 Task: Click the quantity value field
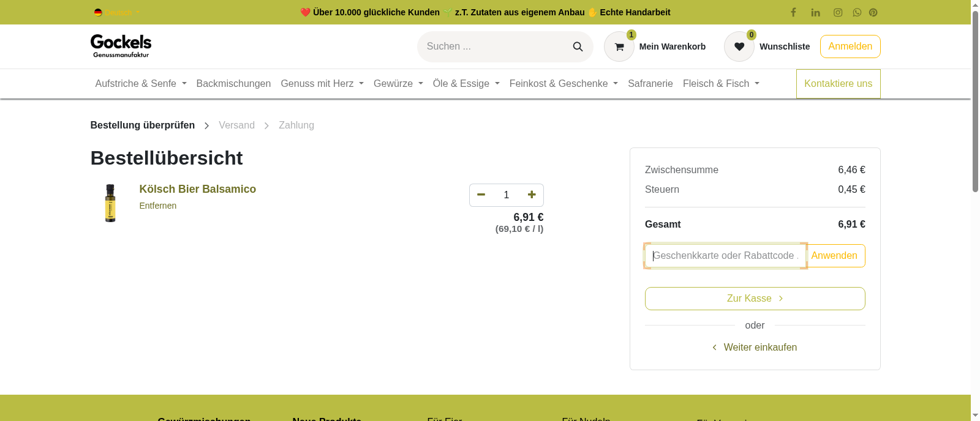coord(507,195)
